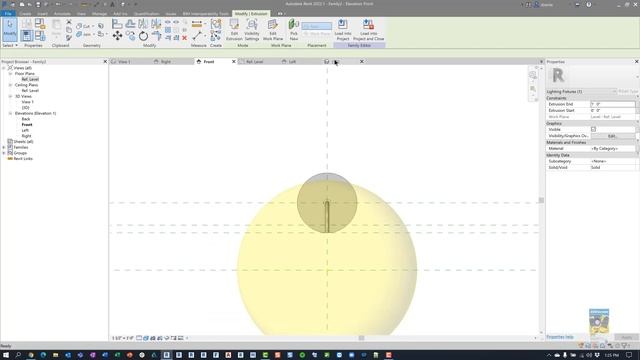Click Windows Start button on taskbar

pos(6,355)
